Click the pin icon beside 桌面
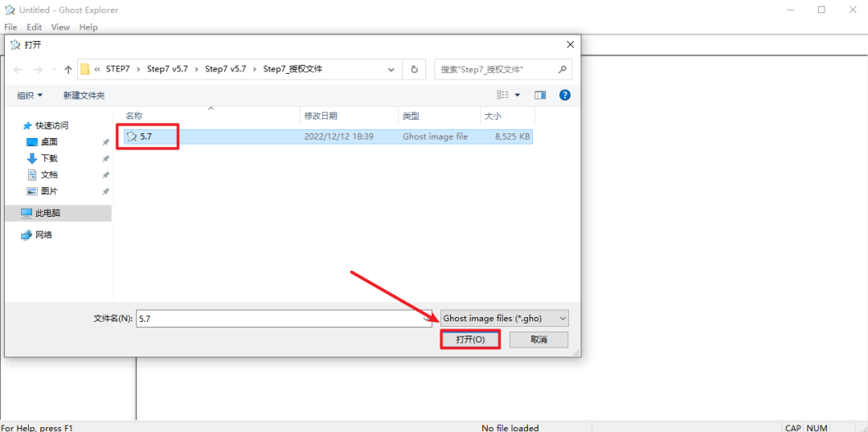 coord(105,142)
